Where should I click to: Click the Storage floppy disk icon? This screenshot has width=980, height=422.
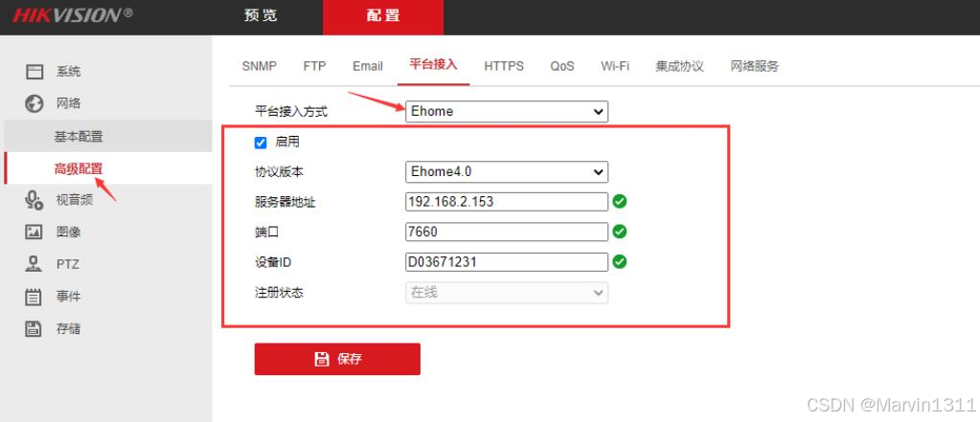click(x=34, y=329)
